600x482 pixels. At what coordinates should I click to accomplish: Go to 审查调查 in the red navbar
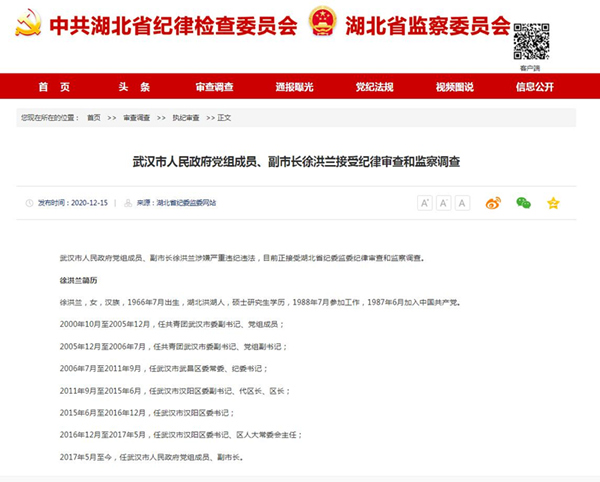point(214,87)
